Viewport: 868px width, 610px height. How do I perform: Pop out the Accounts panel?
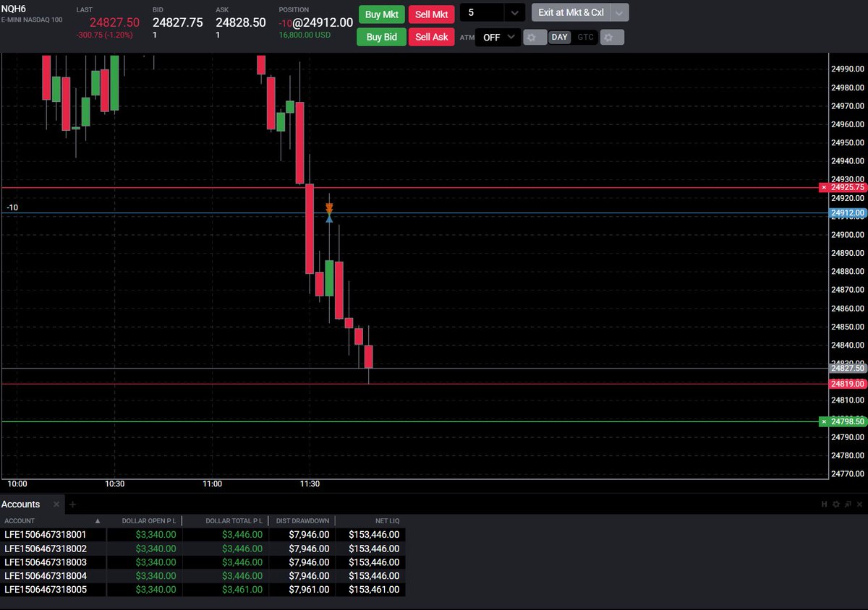click(x=847, y=504)
